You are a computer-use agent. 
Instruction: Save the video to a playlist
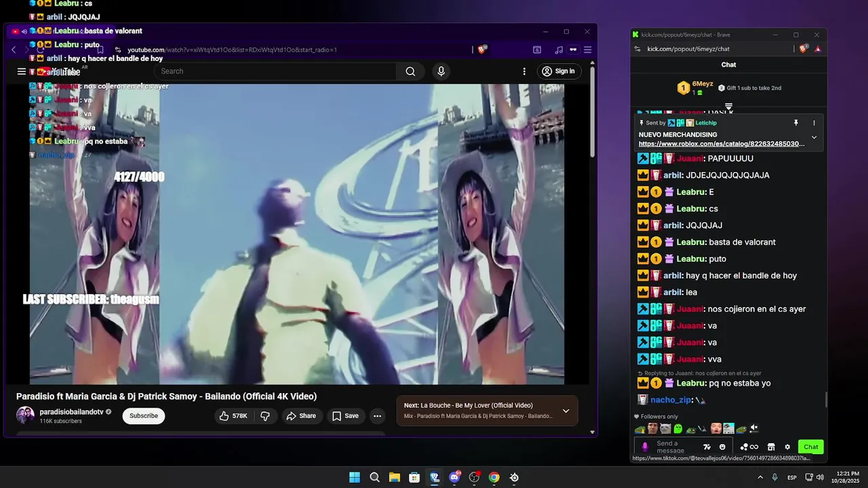point(345,415)
